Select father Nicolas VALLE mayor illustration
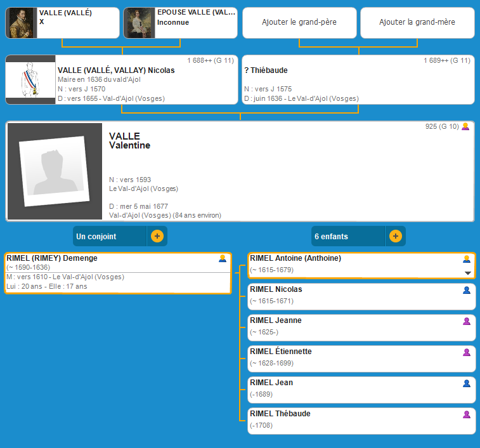 (30, 80)
